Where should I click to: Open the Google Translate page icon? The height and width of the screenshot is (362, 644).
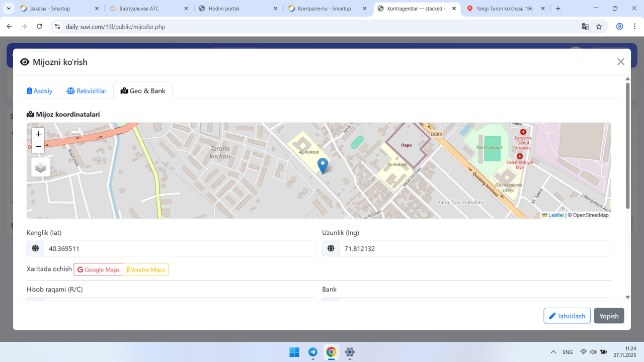585,27
